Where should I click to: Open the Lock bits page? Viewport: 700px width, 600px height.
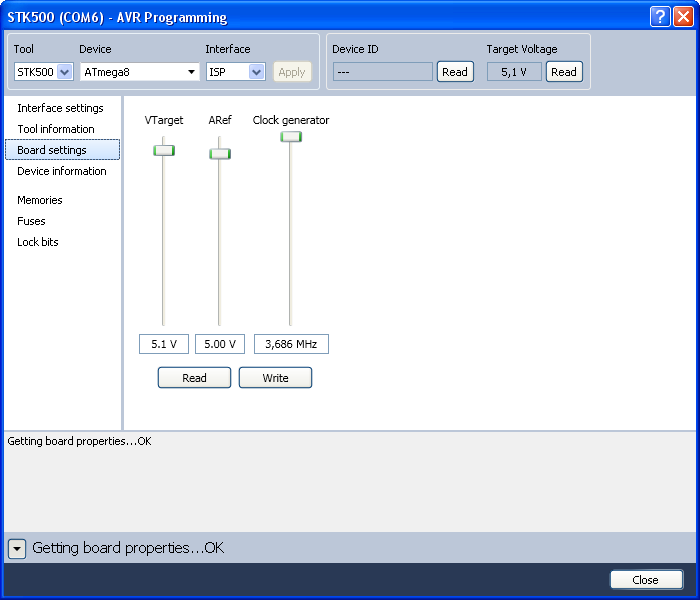click(x=38, y=242)
